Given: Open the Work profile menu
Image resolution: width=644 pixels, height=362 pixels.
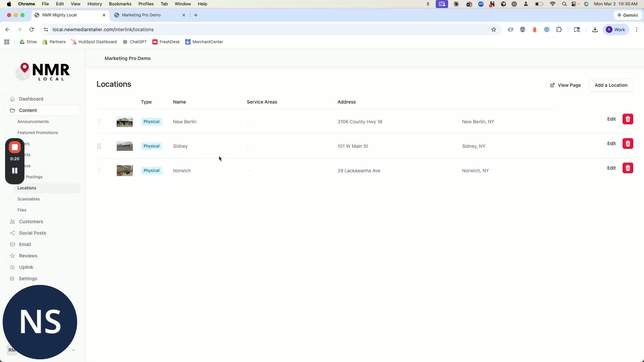Looking at the screenshot, I should point(616,29).
